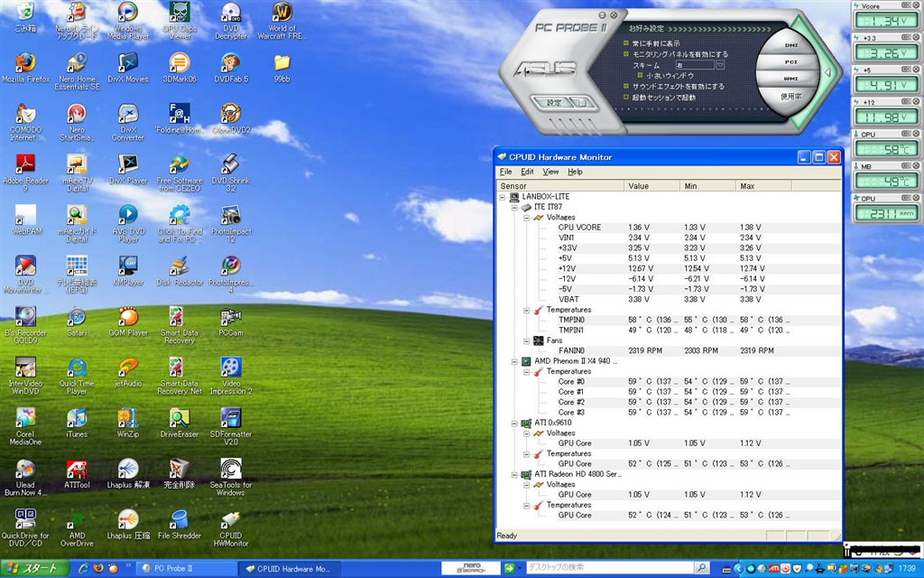Open the CPUID HWMonitor desktop shortcut
Viewport: 924px width, 578px height.
[x=230, y=521]
